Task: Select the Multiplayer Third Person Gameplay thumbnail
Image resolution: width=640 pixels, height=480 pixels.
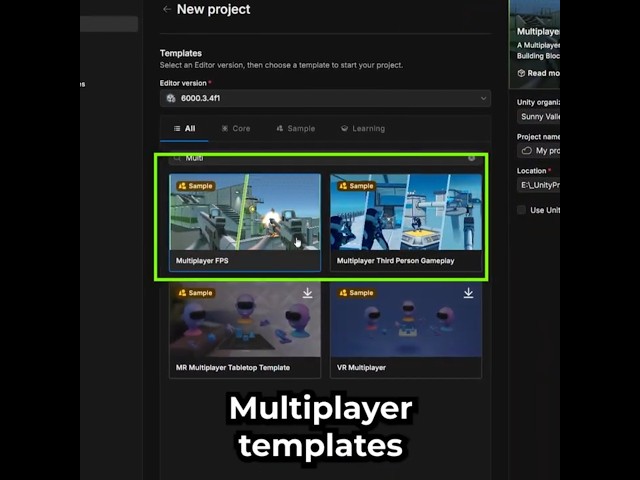Action: click(x=406, y=212)
